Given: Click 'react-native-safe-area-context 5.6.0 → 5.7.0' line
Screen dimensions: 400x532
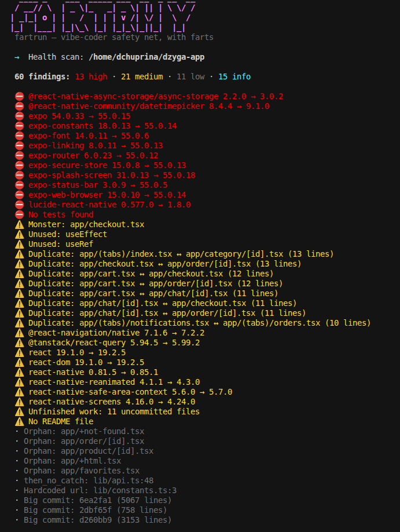Looking at the screenshot, I should (x=130, y=392).
